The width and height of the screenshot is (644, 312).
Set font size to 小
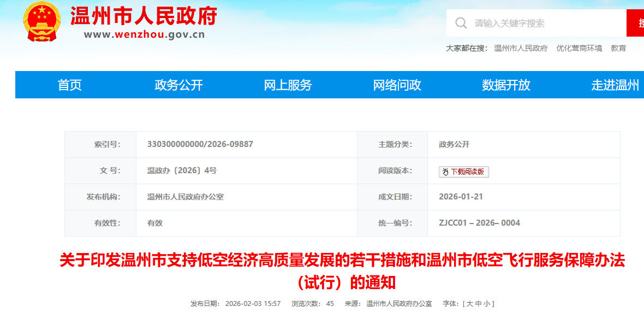click(x=486, y=304)
